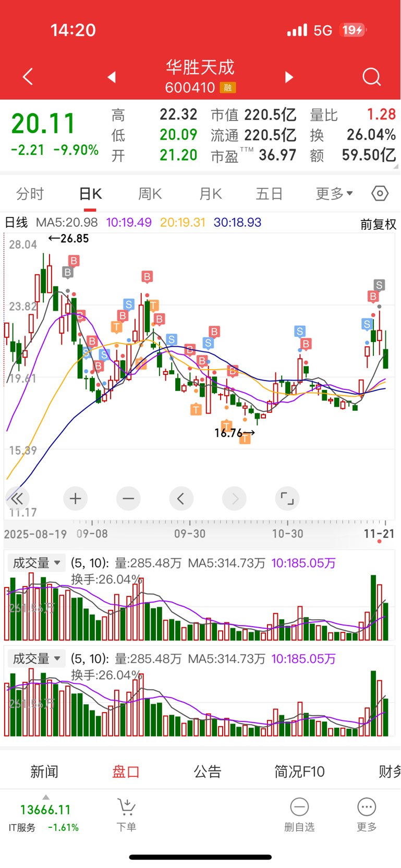Open the partially visible 财务 tab
The height and width of the screenshot is (868, 401).
pos(390,772)
